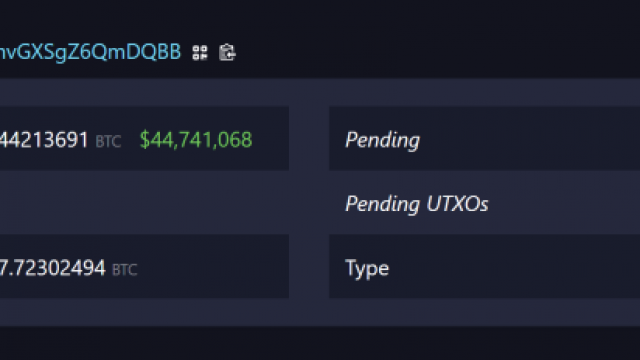Select the Pending label
This screenshot has height=360, width=640.
point(382,141)
